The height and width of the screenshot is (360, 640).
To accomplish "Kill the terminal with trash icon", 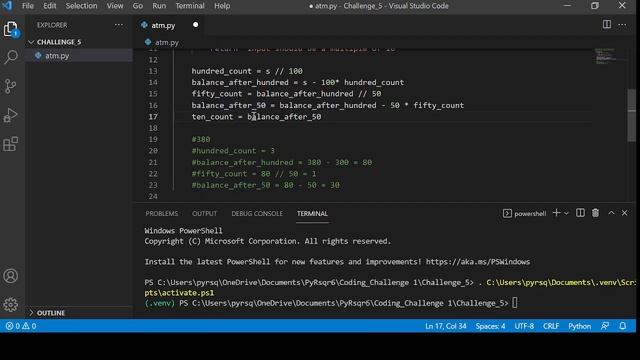I will [596, 213].
